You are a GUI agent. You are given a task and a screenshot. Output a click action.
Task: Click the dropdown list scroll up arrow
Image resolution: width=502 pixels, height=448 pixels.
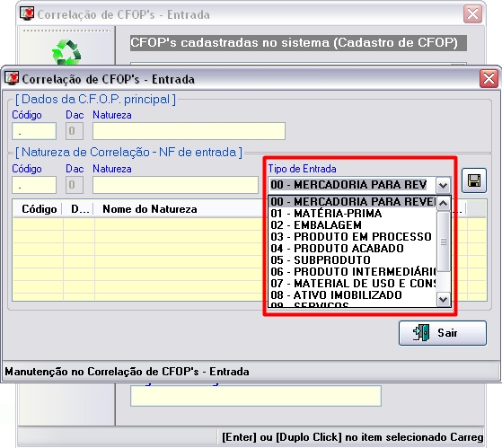pos(444,203)
